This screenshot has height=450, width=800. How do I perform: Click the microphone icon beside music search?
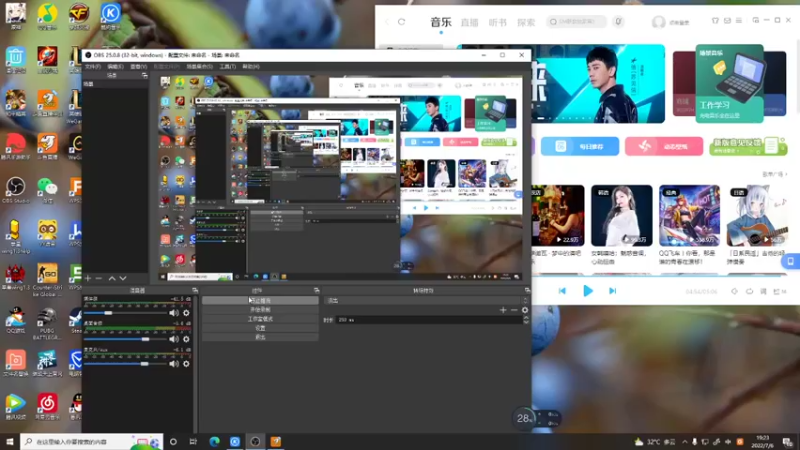point(618,21)
